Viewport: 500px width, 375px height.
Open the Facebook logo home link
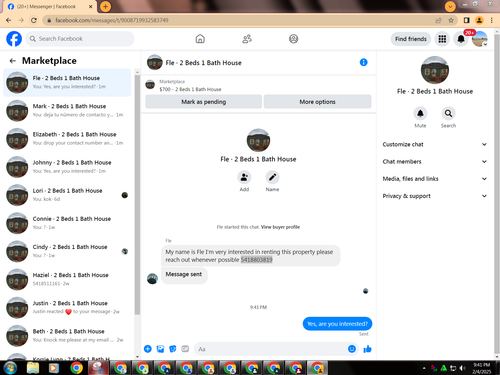point(14,39)
